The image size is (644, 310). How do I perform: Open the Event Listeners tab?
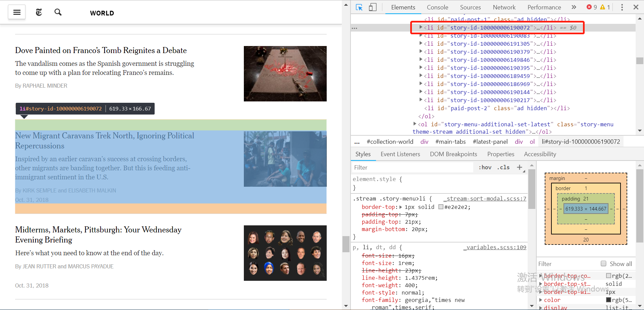[x=400, y=154]
